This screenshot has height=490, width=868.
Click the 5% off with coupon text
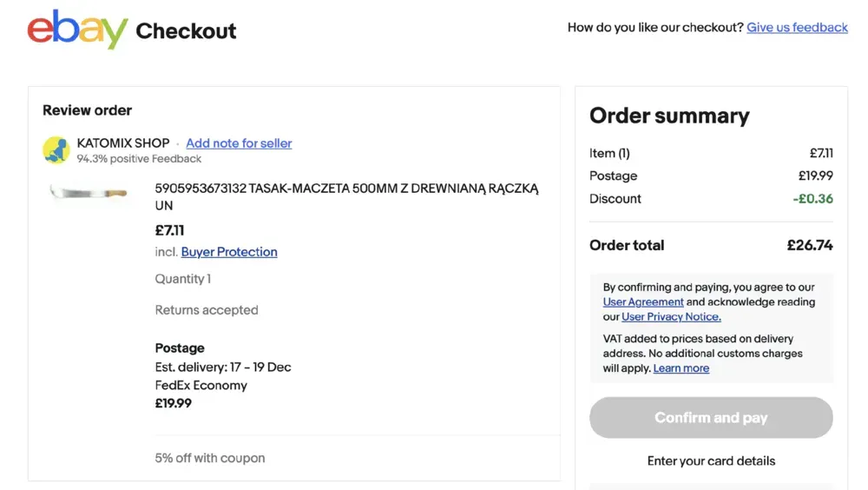point(210,458)
